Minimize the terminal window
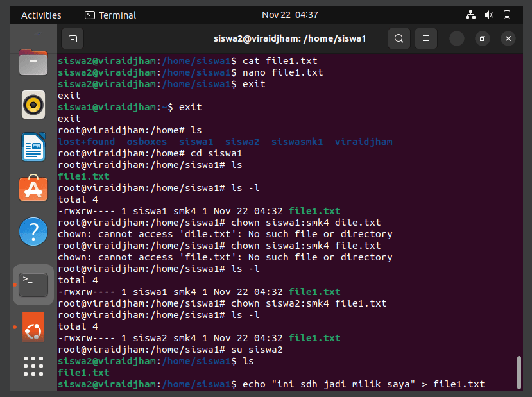The width and height of the screenshot is (532, 397). [x=457, y=38]
